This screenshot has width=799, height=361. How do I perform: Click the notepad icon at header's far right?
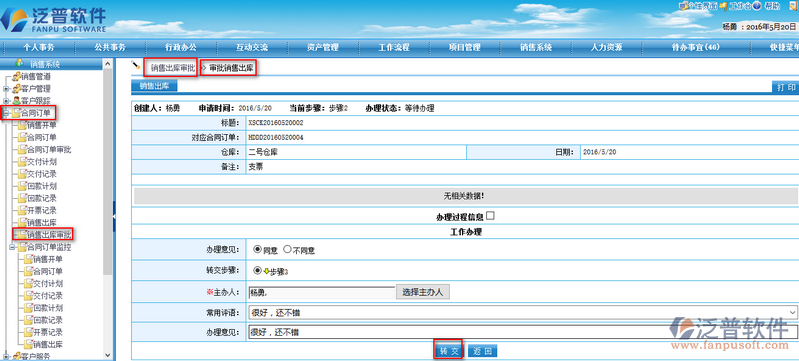click(793, 6)
